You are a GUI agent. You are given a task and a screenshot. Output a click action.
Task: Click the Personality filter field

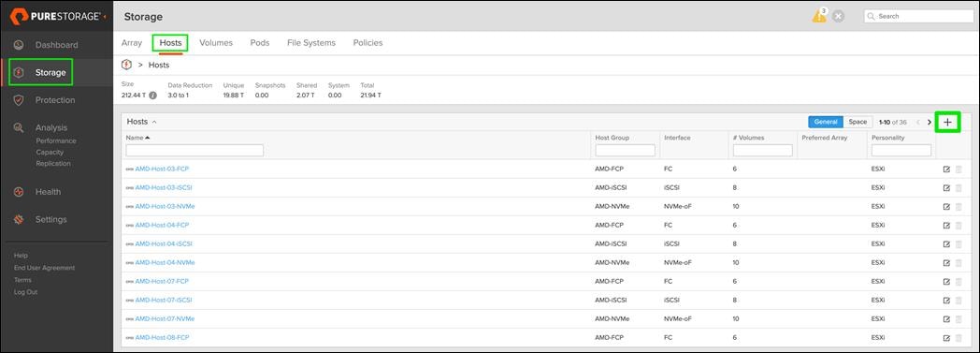901,150
